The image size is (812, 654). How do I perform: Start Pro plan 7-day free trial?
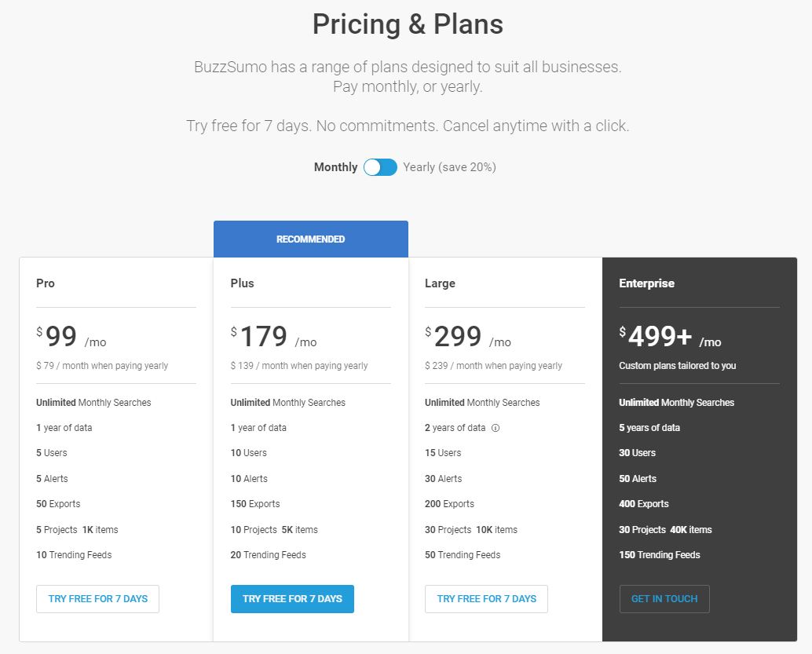pyautogui.click(x=98, y=599)
